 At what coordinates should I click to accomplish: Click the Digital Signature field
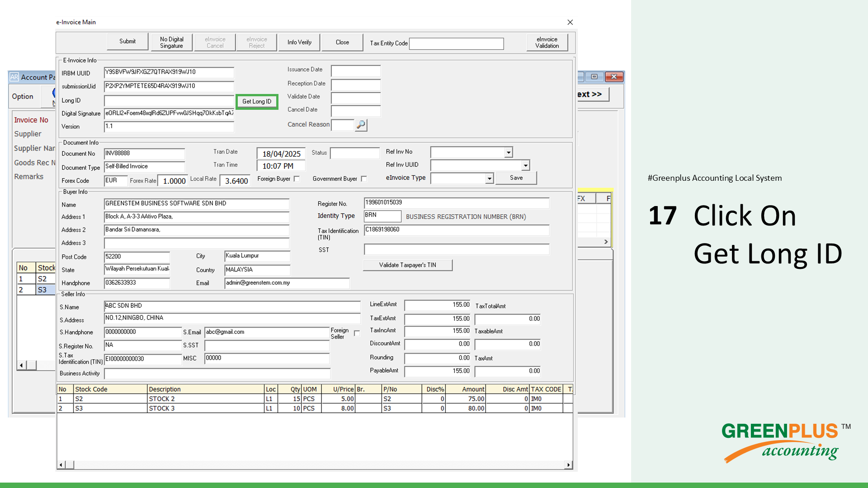[x=169, y=113]
